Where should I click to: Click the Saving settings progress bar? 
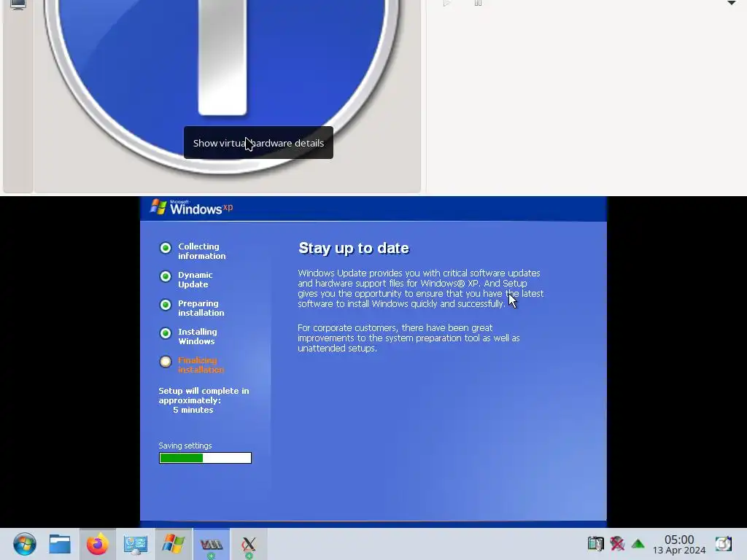tap(205, 458)
